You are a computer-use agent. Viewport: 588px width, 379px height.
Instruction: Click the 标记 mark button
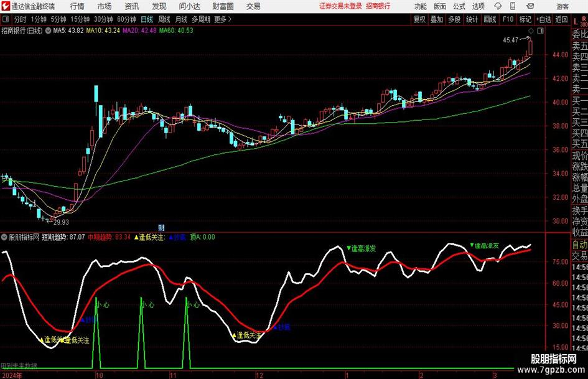coord(525,19)
